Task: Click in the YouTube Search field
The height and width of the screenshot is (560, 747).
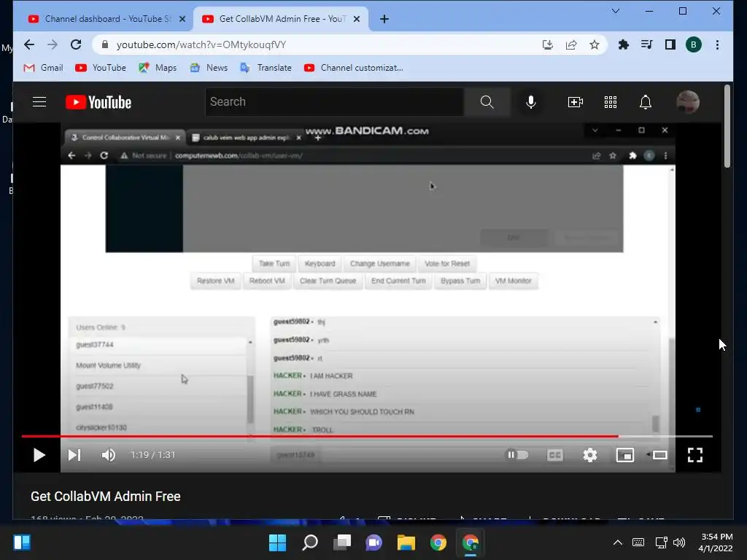Action: tap(334, 102)
